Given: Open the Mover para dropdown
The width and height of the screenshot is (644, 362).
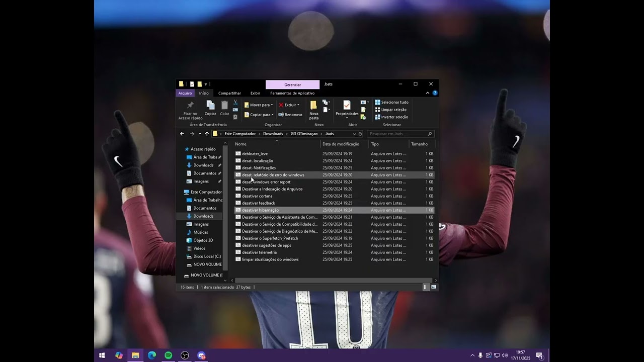Looking at the screenshot, I should tap(259, 105).
